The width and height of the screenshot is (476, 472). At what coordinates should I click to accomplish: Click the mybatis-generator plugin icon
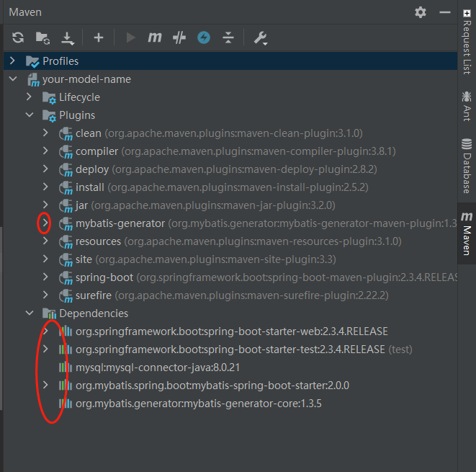tap(66, 224)
